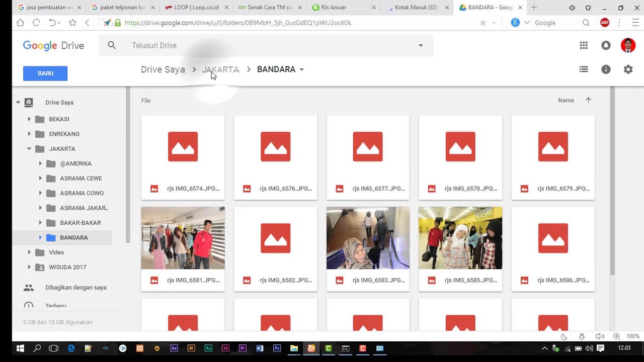Viewport: 644px width, 362px height.
Task: Open the Task View button
Action: click(x=53, y=348)
